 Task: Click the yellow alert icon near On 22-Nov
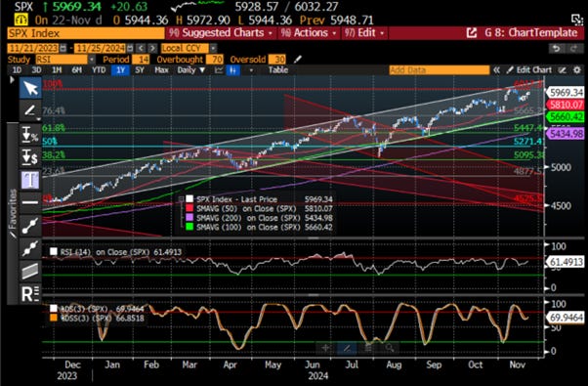21,20
